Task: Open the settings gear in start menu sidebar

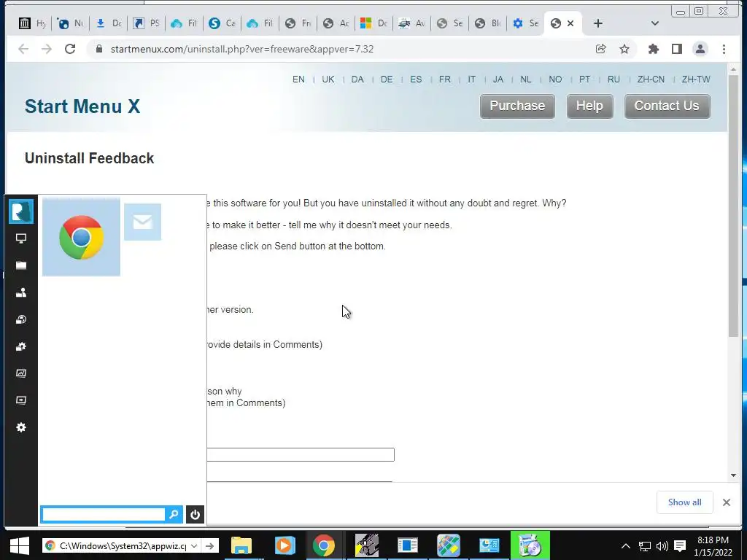Action: coord(21,427)
